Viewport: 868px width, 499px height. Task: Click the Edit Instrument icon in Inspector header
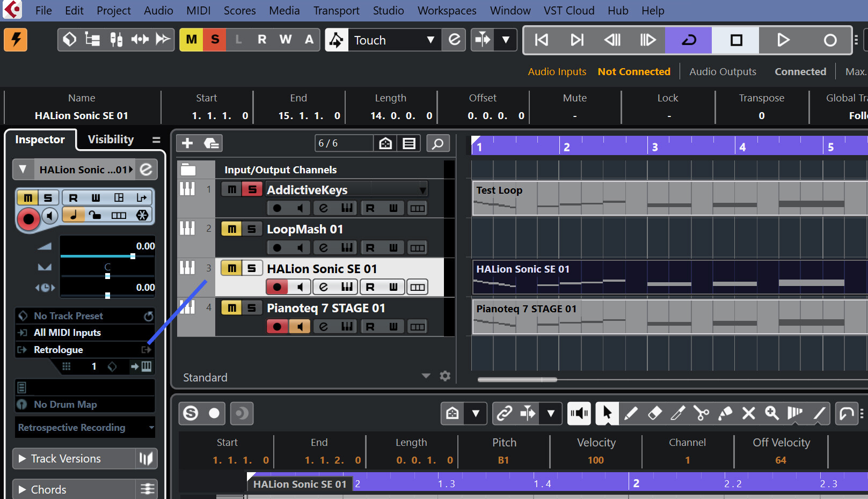(146, 170)
